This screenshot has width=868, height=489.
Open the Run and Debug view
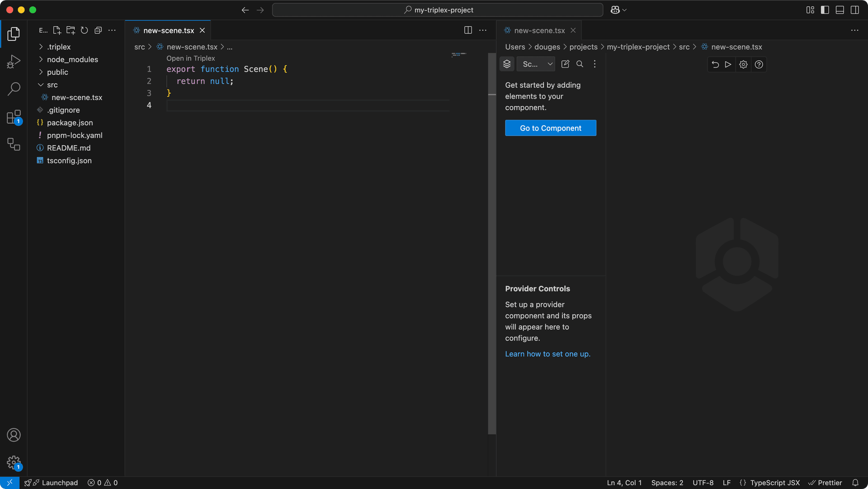point(14,62)
